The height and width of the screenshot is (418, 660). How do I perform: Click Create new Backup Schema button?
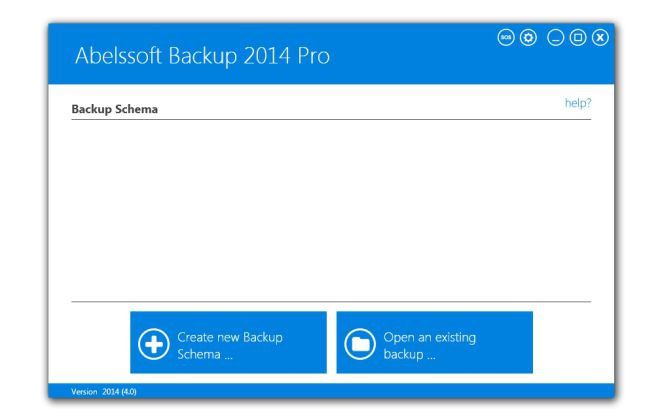point(228,342)
